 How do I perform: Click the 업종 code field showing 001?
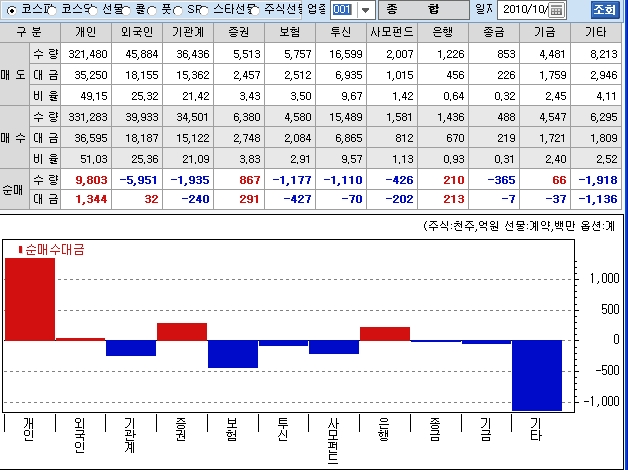click(x=342, y=10)
